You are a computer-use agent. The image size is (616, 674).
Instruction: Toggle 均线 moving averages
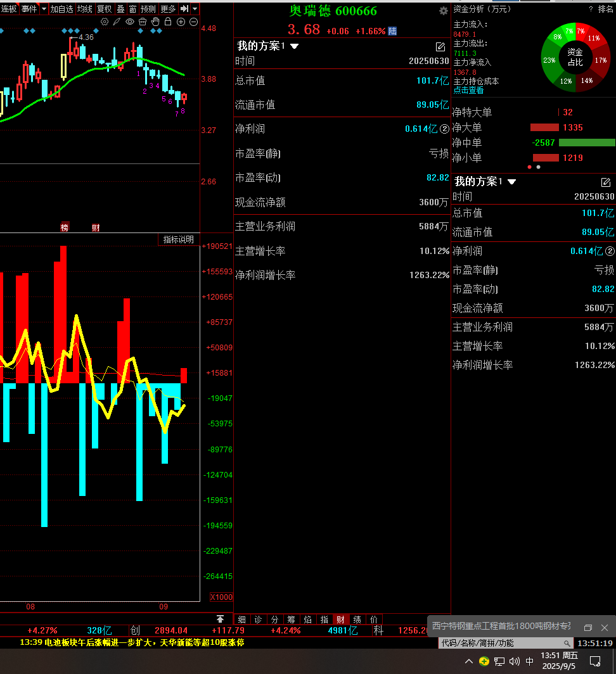click(x=85, y=9)
